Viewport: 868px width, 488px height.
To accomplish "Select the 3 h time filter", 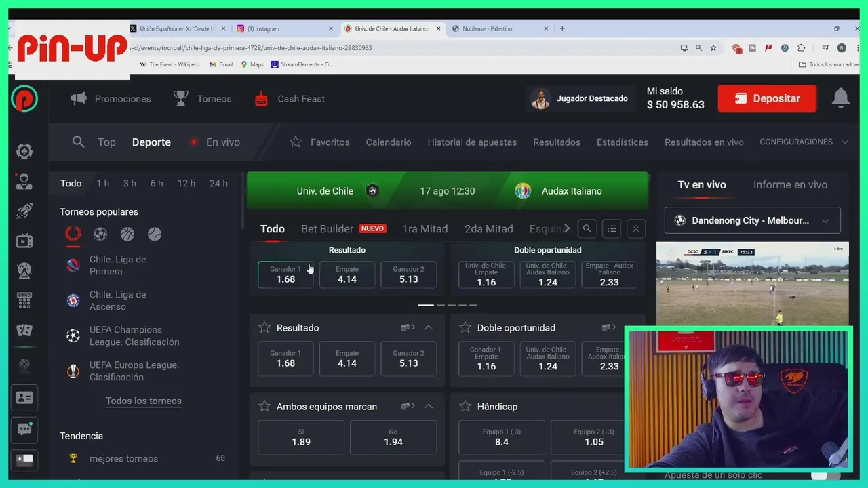I will (x=130, y=183).
